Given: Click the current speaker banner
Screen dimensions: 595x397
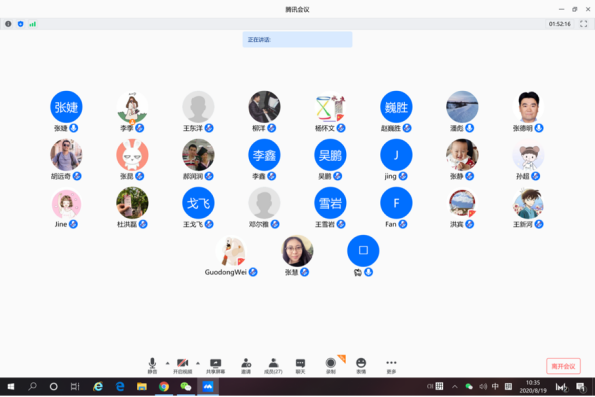Looking at the screenshot, I should tap(298, 39).
